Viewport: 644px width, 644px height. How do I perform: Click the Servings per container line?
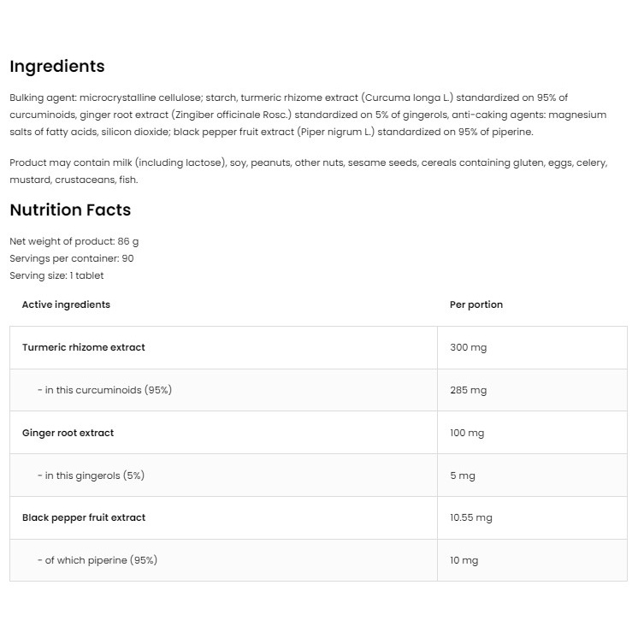pyautogui.click(x=72, y=259)
